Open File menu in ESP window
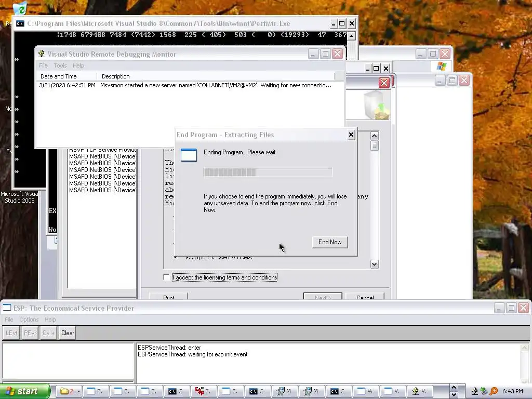Viewport: 532px width, 399px height. click(x=9, y=320)
